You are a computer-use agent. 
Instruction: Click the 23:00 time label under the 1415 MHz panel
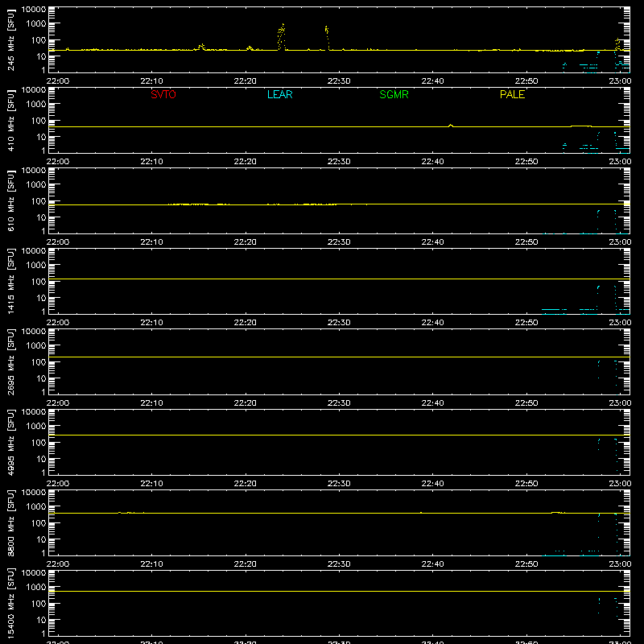pos(620,323)
